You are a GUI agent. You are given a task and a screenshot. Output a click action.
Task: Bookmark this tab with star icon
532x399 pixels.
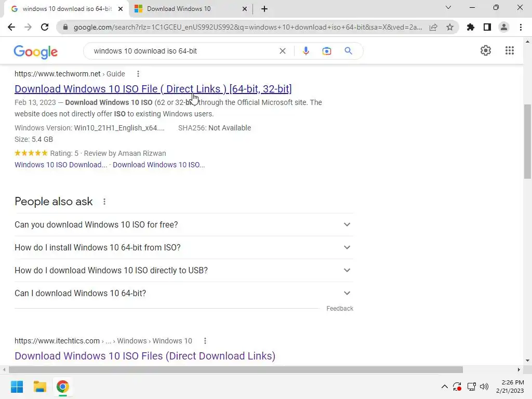450,27
